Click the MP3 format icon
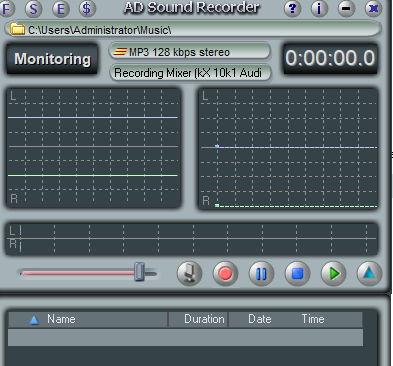Screen dimensions: 393x366 [120, 52]
